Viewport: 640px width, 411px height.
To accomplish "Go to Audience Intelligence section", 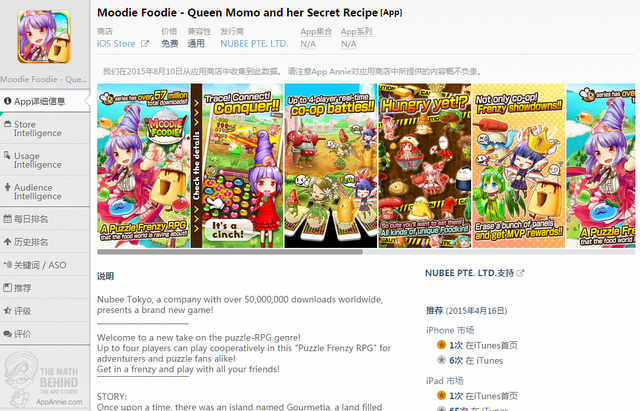I will [x=45, y=192].
